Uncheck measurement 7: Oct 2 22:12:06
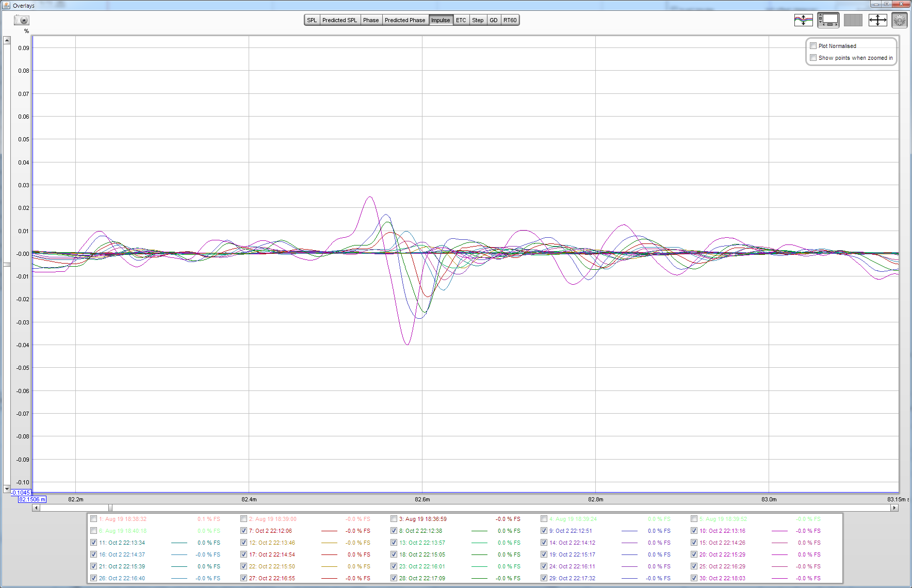 pyautogui.click(x=243, y=531)
